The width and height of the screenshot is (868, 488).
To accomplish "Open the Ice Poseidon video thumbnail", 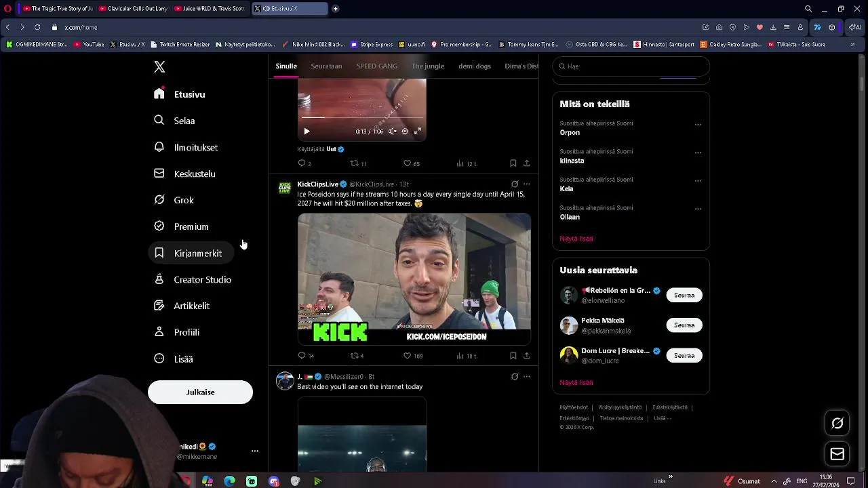I will tap(414, 279).
